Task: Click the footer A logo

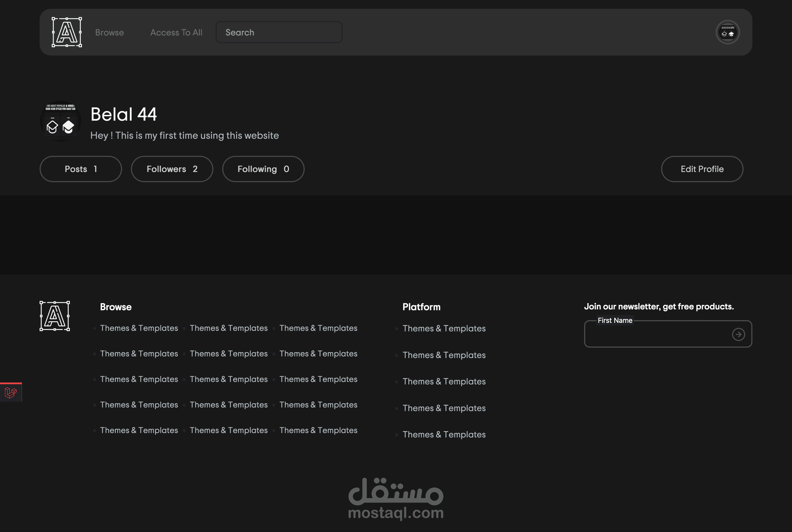Action: [x=55, y=316]
